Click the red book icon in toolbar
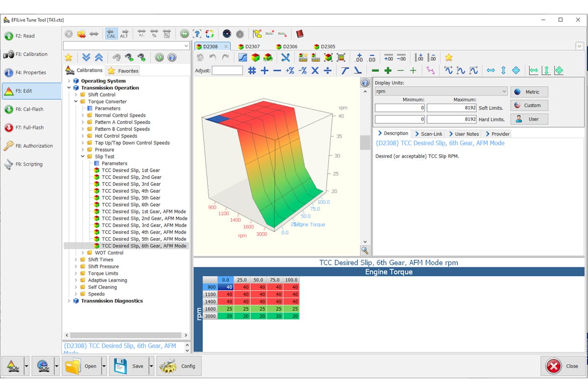This screenshot has width=588, height=392. click(x=299, y=34)
